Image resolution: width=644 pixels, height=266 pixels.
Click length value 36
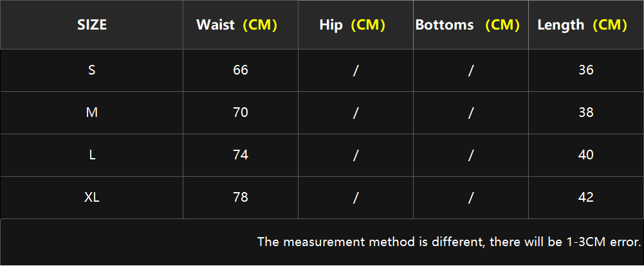[586, 71]
